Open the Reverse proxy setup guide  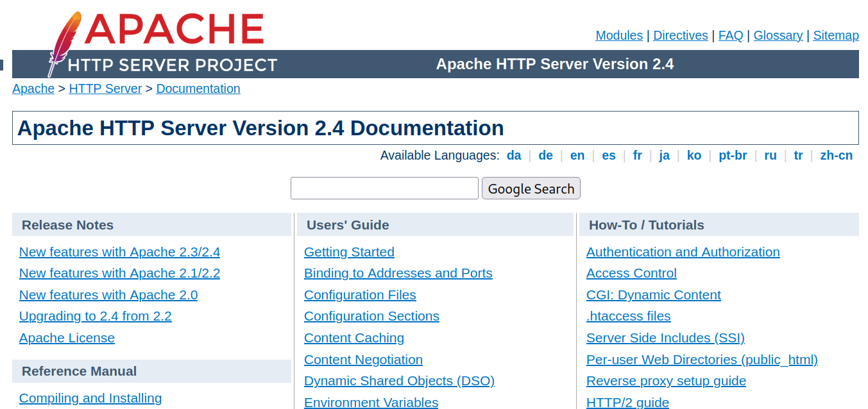coord(666,381)
